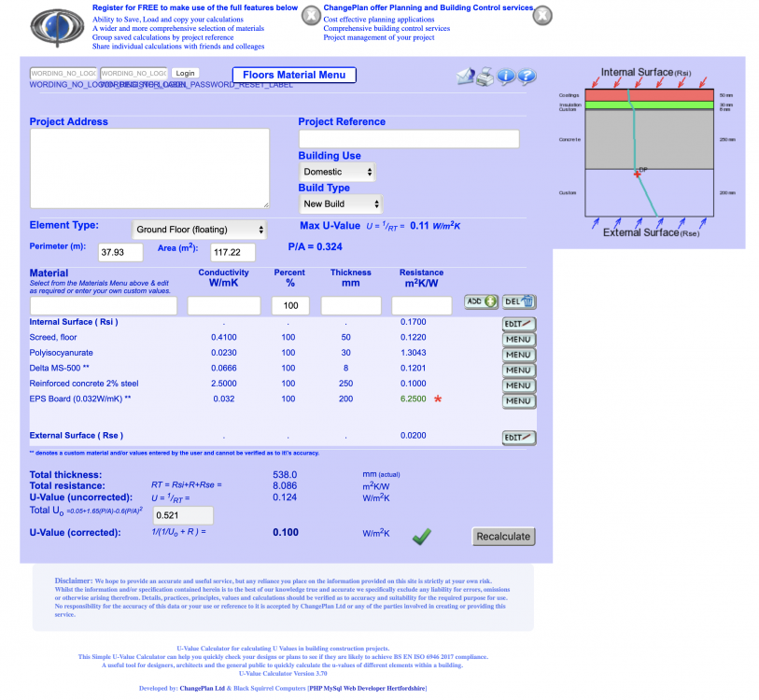Image resolution: width=759 pixels, height=700 pixels.
Task: Click EDIT for External Surface Rse
Action: tap(519, 438)
